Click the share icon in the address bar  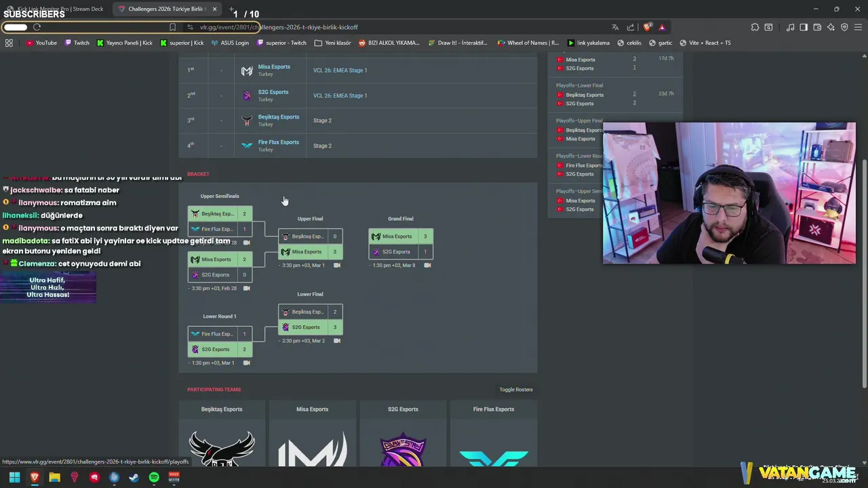tap(631, 27)
